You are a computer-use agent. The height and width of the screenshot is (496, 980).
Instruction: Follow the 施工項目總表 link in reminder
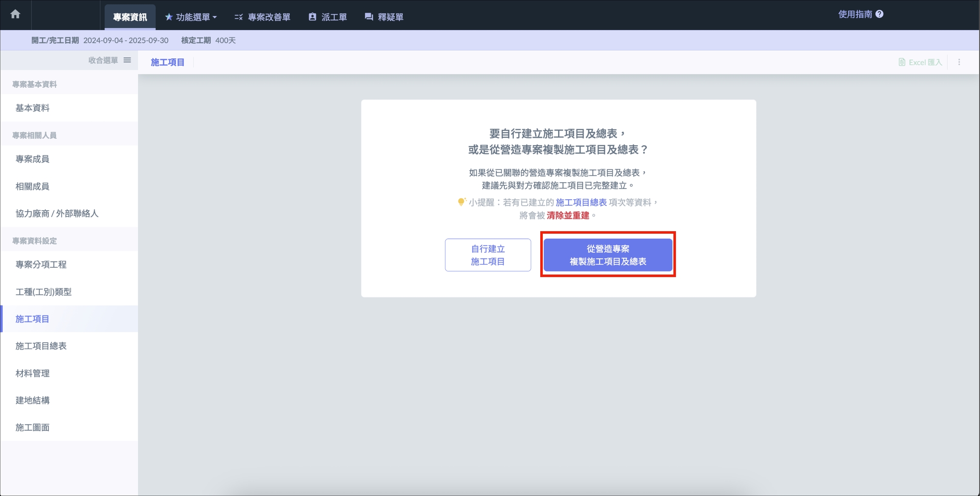click(x=581, y=202)
